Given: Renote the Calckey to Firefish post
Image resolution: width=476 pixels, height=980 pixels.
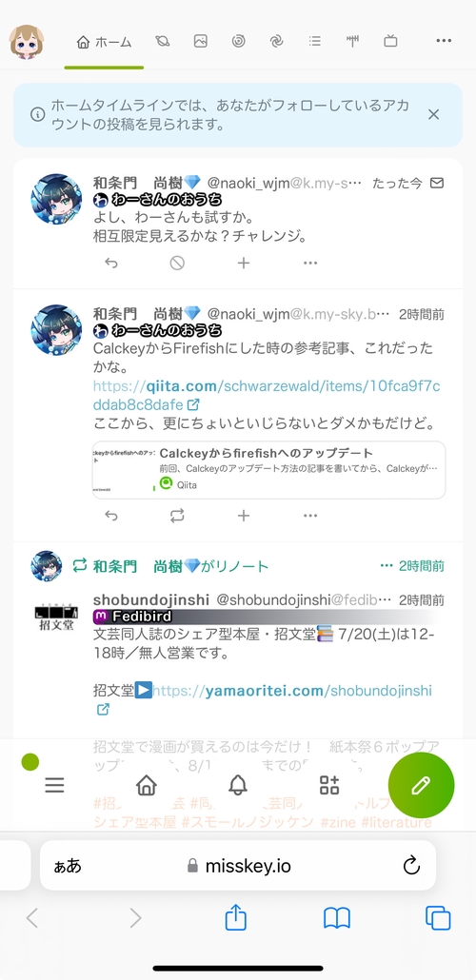Looking at the screenshot, I should [x=177, y=516].
